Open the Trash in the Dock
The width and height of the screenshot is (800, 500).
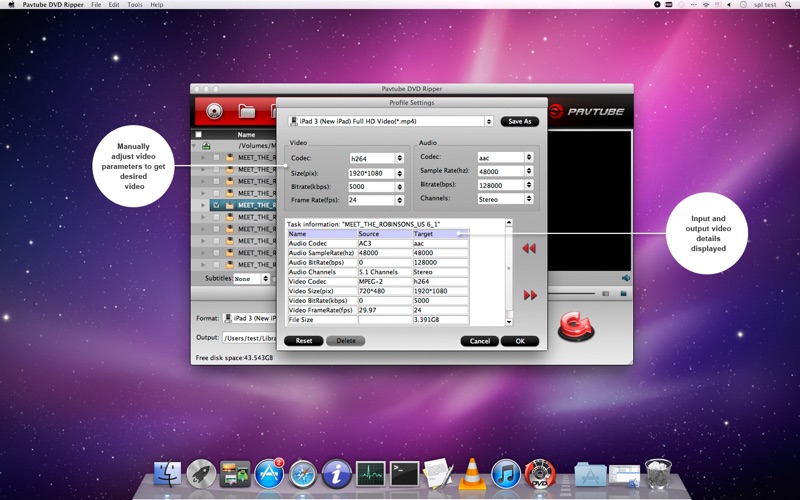pos(658,473)
